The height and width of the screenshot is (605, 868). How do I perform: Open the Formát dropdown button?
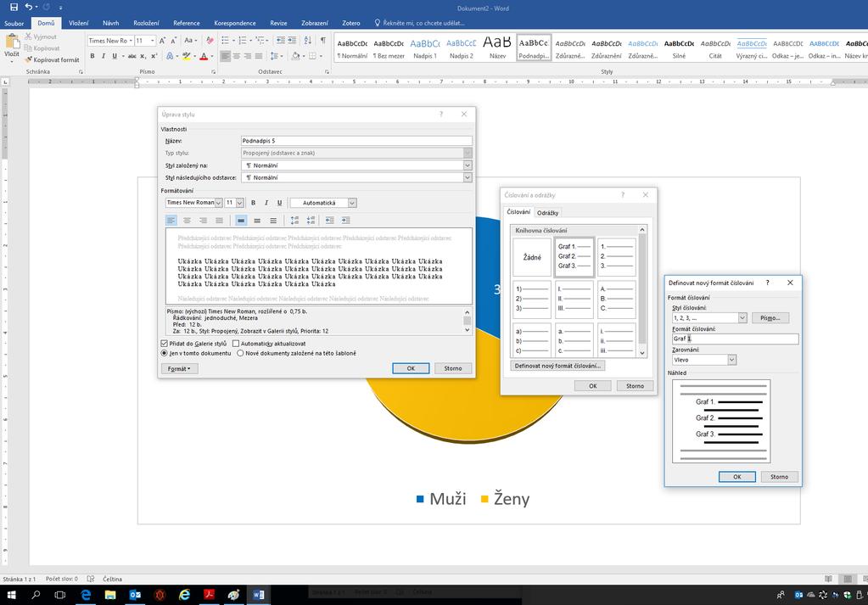(179, 368)
